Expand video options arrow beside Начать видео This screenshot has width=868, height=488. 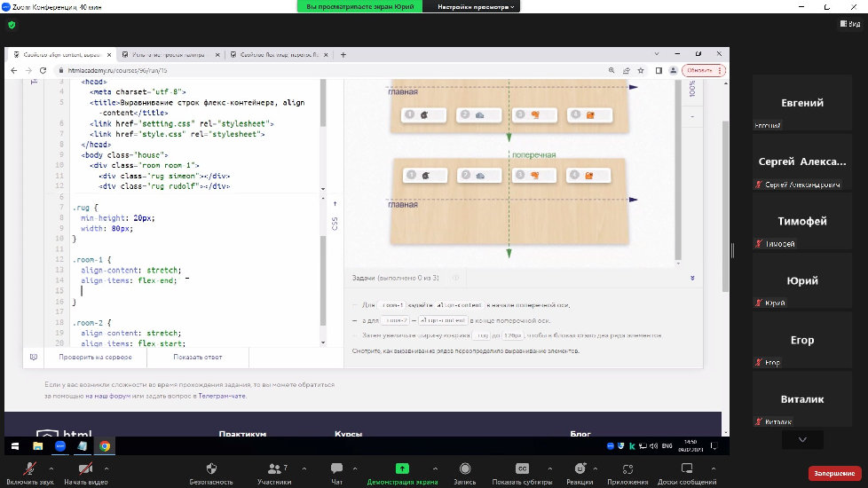pyautogui.click(x=107, y=468)
